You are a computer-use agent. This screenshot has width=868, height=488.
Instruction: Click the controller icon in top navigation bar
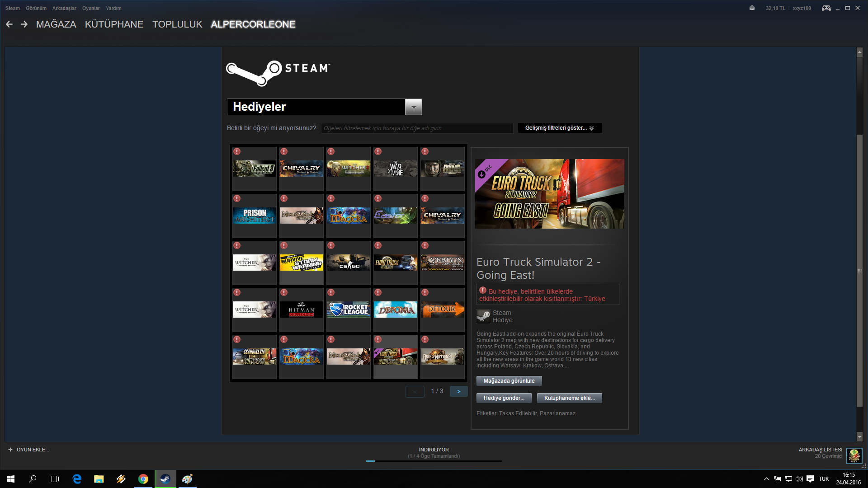coord(826,8)
